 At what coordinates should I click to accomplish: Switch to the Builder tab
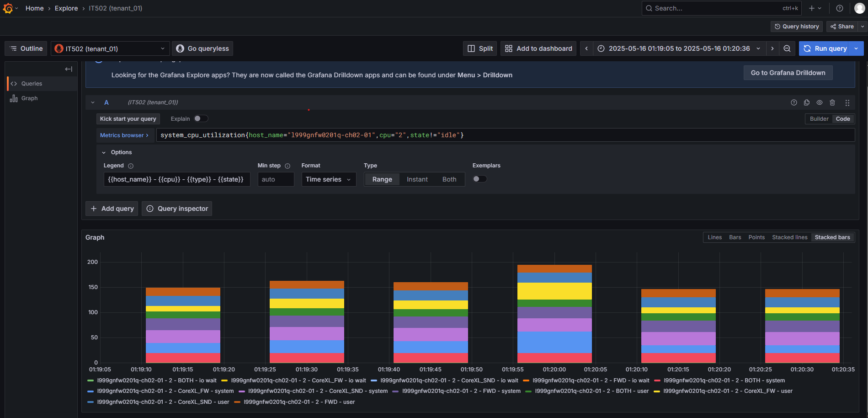[x=819, y=118]
